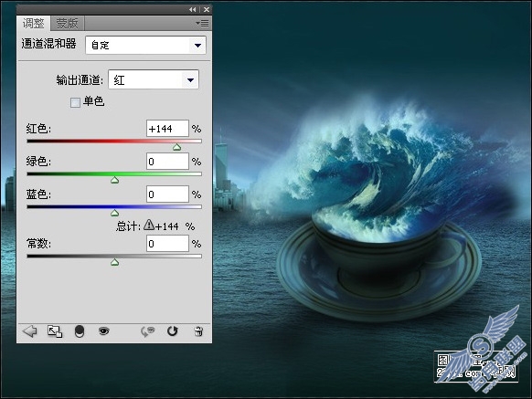Open the 输出通道 红 dropdown

pyautogui.click(x=154, y=80)
